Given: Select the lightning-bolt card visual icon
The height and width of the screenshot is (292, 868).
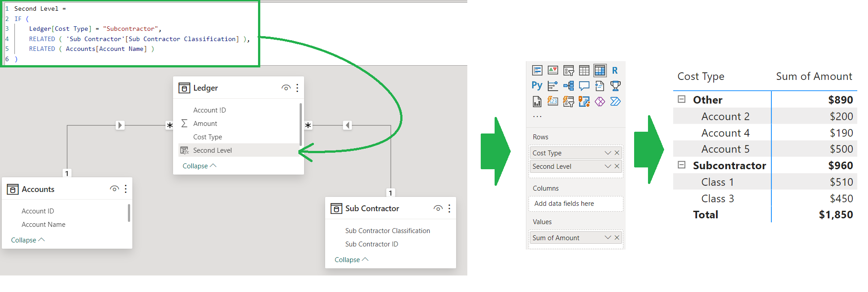Looking at the screenshot, I should (553, 101).
